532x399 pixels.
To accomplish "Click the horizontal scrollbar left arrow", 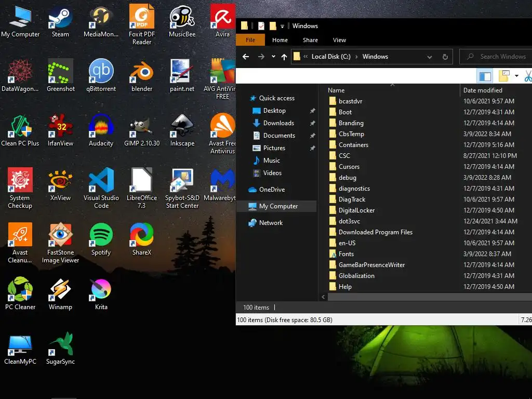I will coord(323,297).
